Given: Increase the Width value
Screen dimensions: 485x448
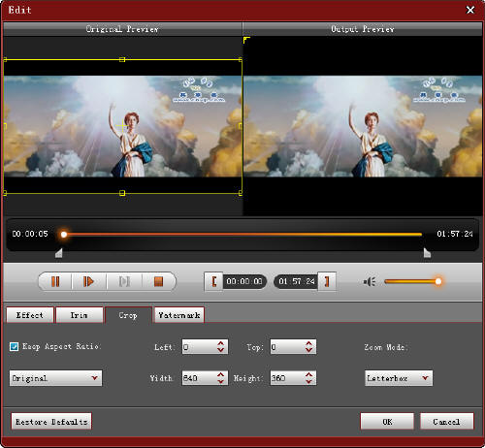Looking at the screenshot, I should (221, 374).
